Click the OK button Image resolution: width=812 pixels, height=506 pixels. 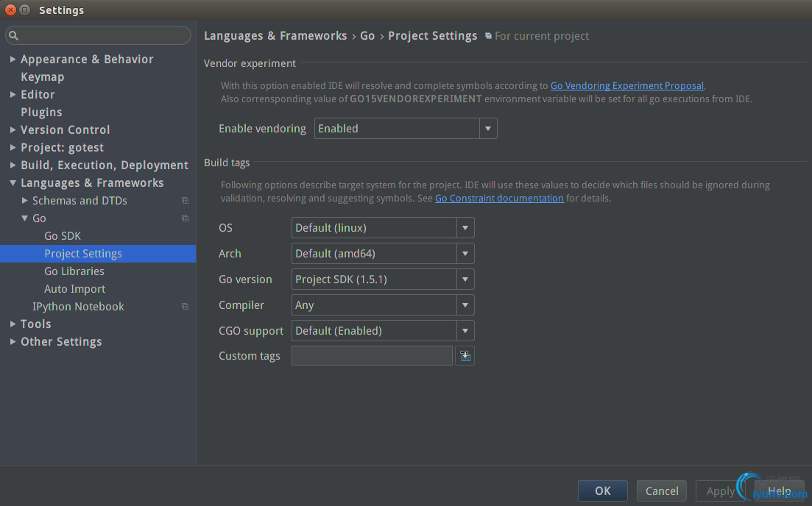tap(603, 491)
